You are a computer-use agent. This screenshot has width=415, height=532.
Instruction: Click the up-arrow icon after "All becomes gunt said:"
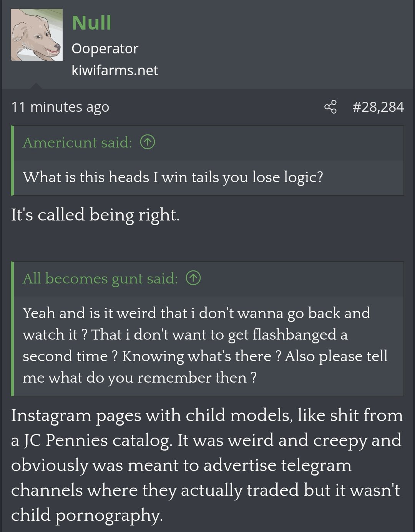[x=193, y=278]
